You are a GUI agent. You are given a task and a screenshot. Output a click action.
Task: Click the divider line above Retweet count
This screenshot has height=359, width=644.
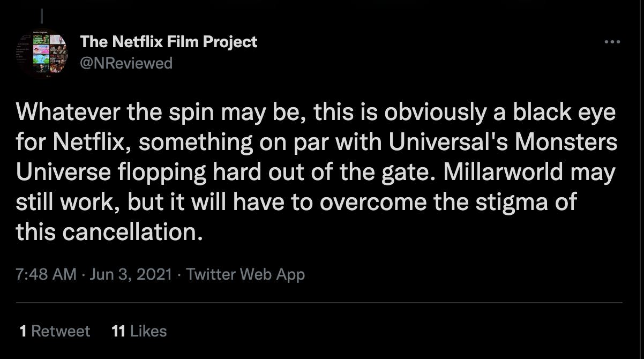pos(319,303)
